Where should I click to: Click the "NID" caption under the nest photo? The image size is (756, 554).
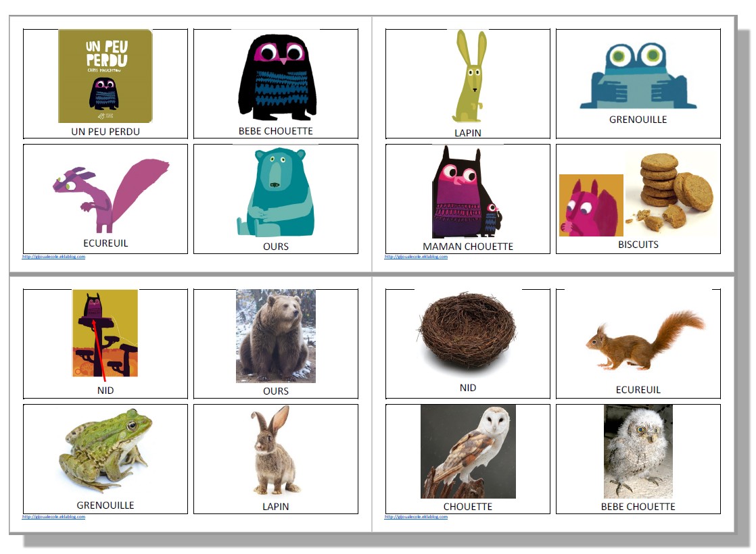tap(468, 388)
